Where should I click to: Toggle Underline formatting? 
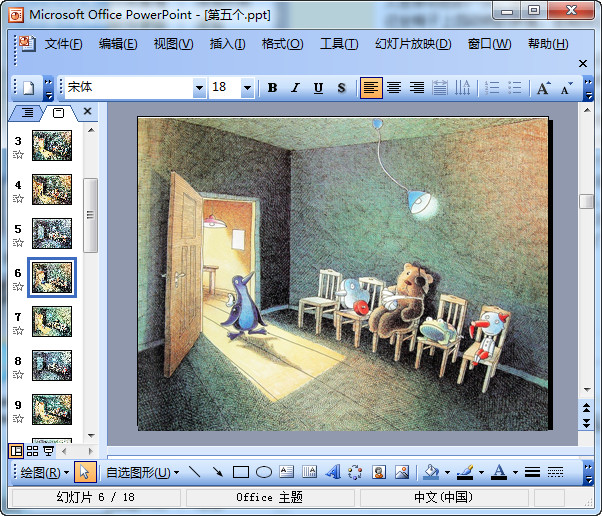click(x=318, y=88)
